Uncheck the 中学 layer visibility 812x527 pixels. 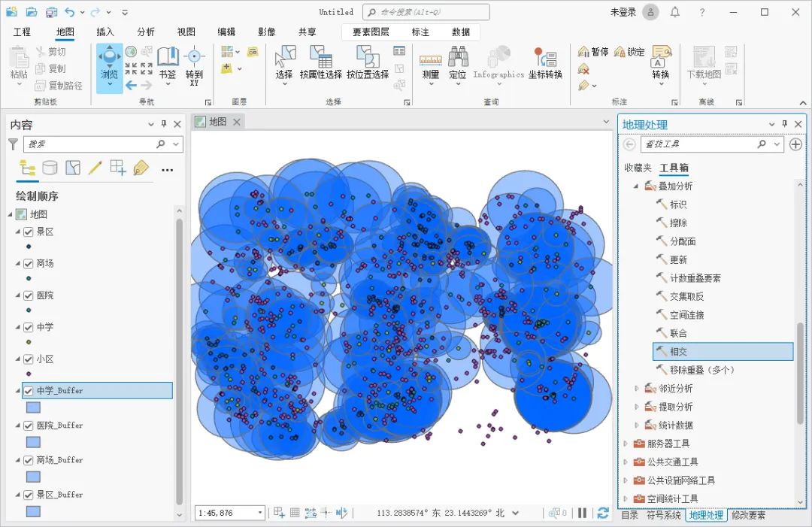(x=29, y=327)
